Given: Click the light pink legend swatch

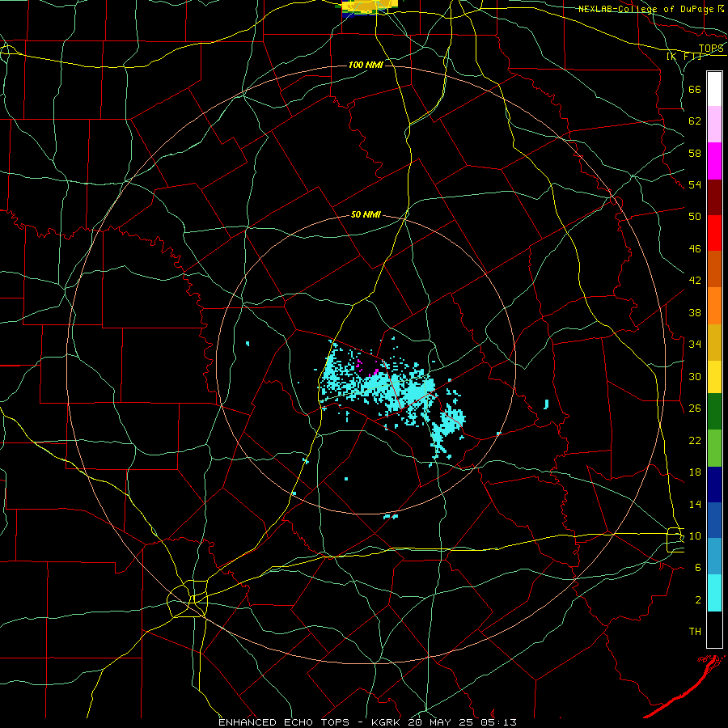Looking at the screenshot, I should pos(714,125).
